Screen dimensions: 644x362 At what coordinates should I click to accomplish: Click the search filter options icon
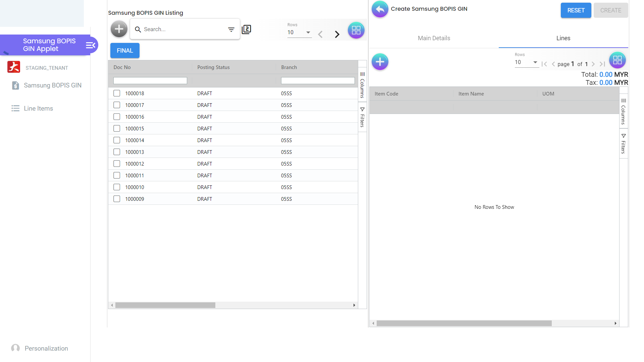pos(231,29)
